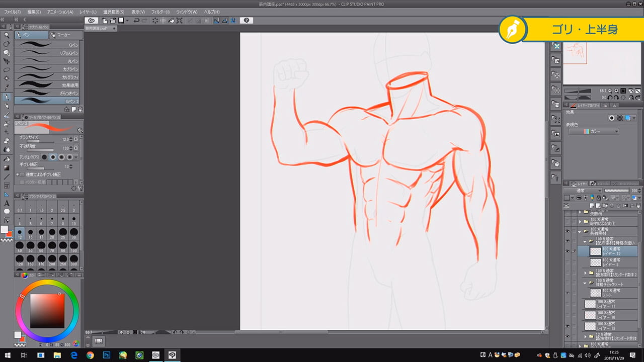Open 表現色 カラー dropdown

[594, 131]
